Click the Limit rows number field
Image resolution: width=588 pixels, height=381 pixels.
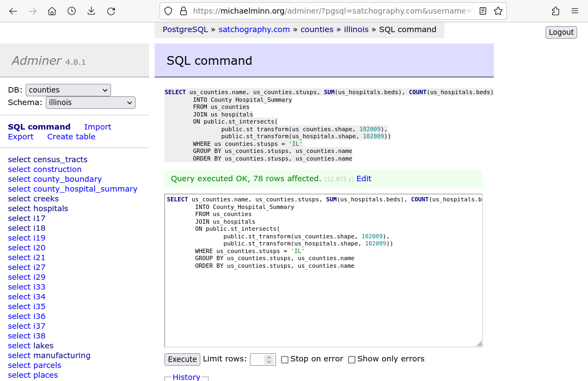(258, 359)
